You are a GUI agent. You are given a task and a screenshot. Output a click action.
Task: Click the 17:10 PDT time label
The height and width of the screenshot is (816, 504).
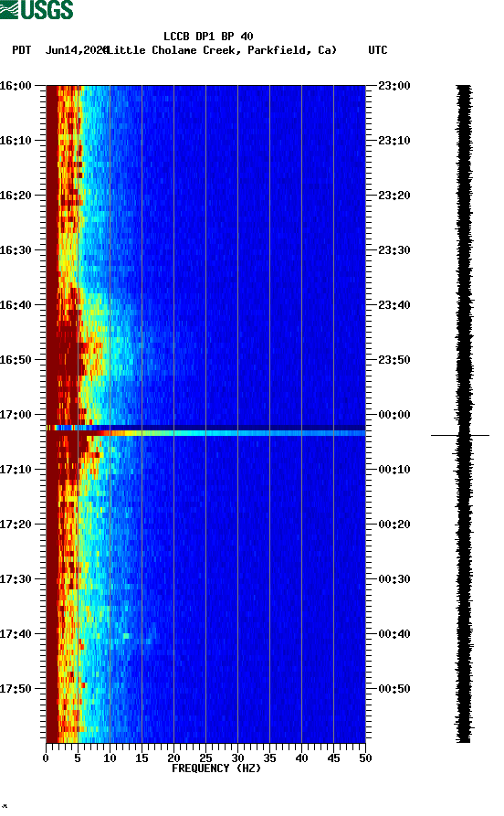pyautogui.click(x=16, y=470)
